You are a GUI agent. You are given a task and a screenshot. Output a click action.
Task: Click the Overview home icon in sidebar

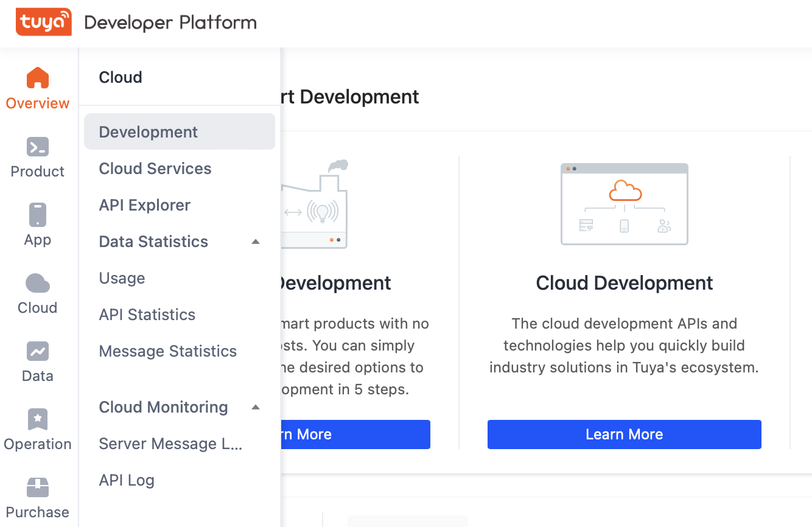coord(37,77)
